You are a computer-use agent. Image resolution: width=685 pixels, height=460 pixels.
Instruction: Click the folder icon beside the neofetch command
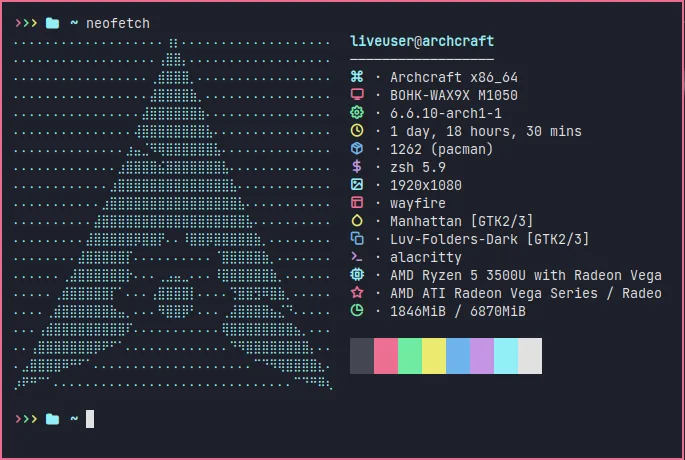pos(52,23)
